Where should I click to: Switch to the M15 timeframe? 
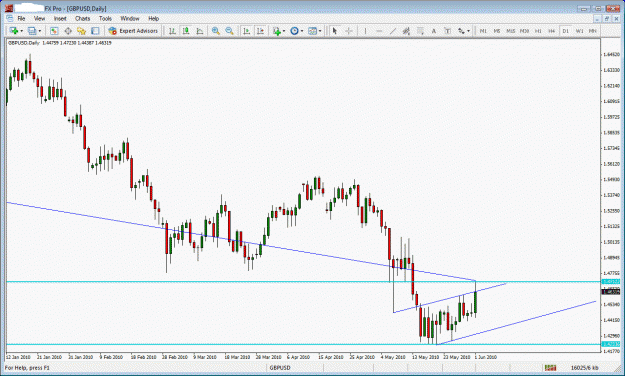click(511, 31)
